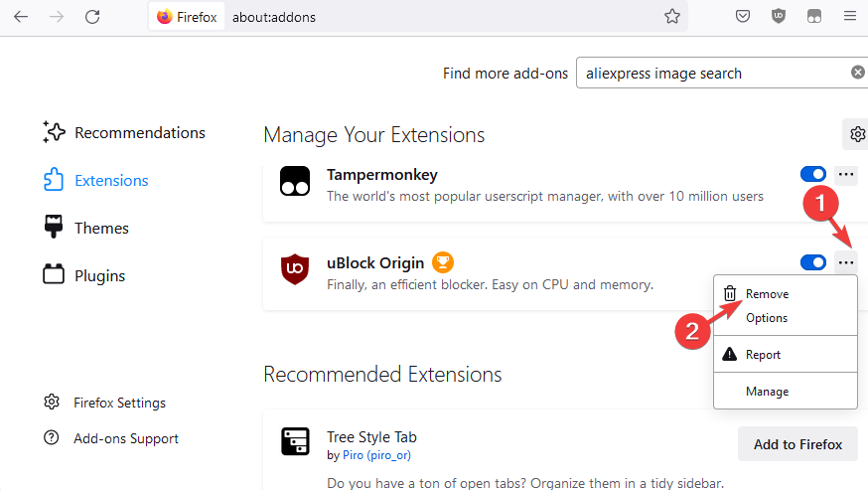The width and height of the screenshot is (868, 490).
Task: Click the Tampermonkey extension icon
Action: coord(295,181)
